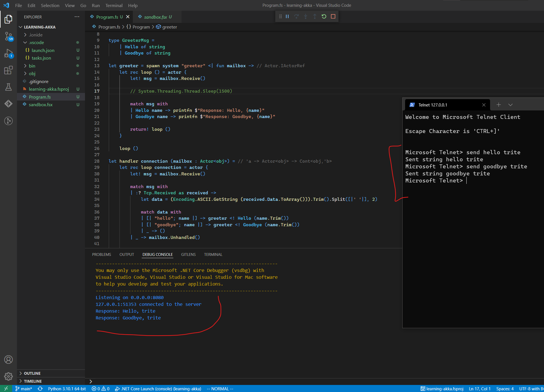The height and width of the screenshot is (392, 544).
Task: Open the Accounts menu
Action: pos(8,360)
